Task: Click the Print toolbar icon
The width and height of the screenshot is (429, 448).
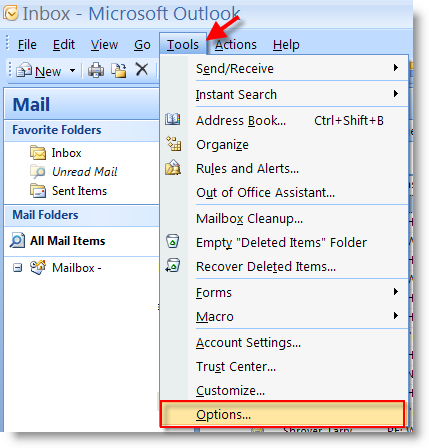Action: [96, 70]
